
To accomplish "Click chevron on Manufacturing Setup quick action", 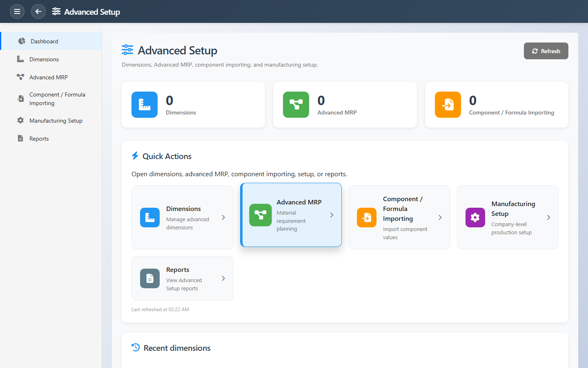I will [548, 218].
